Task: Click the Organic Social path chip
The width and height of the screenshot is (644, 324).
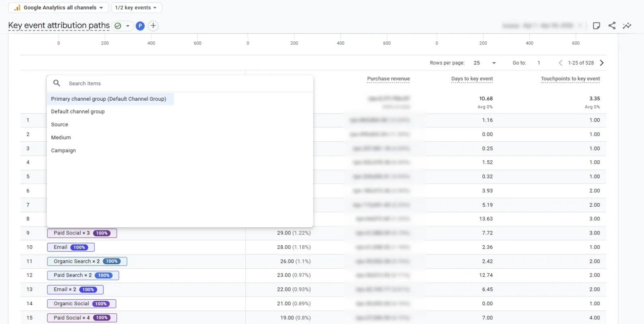Action: point(81,304)
